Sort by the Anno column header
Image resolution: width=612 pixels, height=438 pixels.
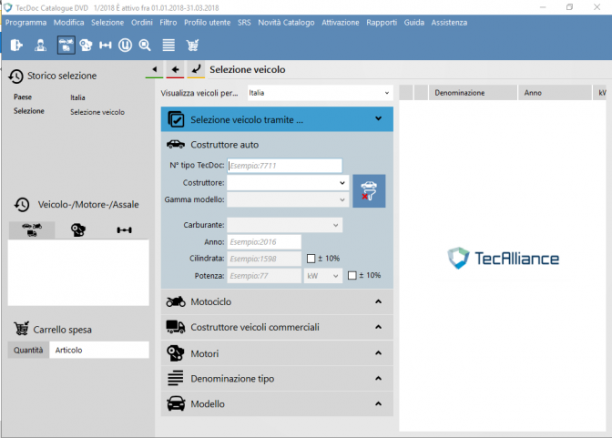(x=555, y=93)
